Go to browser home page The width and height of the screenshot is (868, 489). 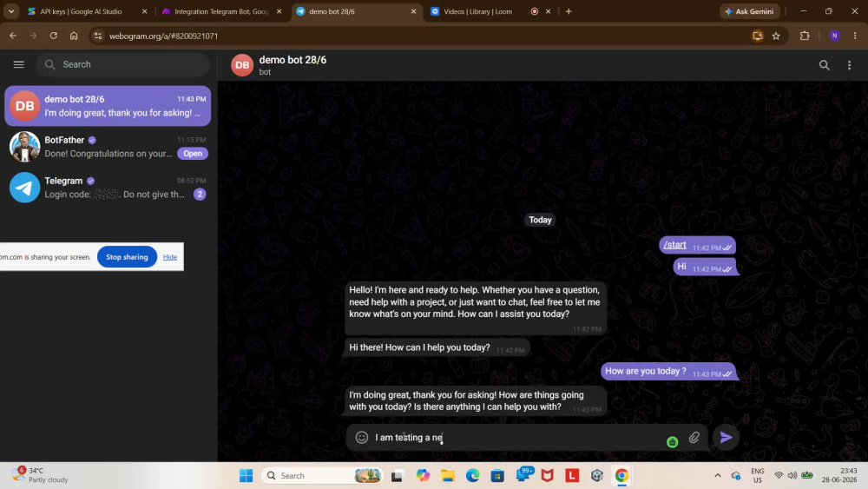click(74, 36)
